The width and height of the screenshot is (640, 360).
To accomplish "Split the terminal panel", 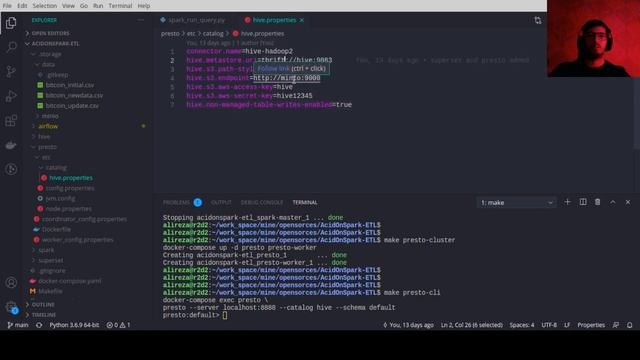I will click(583, 202).
